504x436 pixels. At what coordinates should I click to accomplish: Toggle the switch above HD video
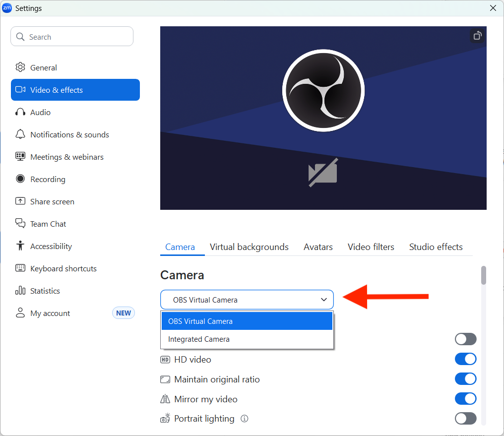pos(465,339)
